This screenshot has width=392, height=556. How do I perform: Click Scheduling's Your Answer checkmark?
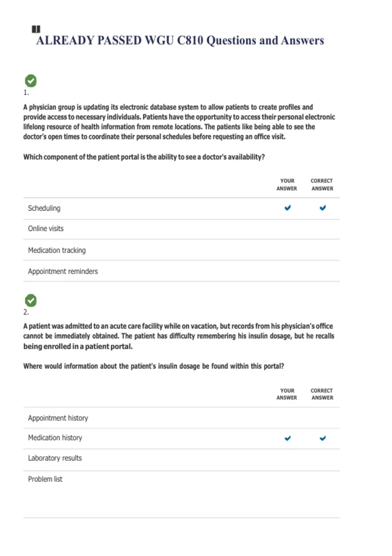287,208
